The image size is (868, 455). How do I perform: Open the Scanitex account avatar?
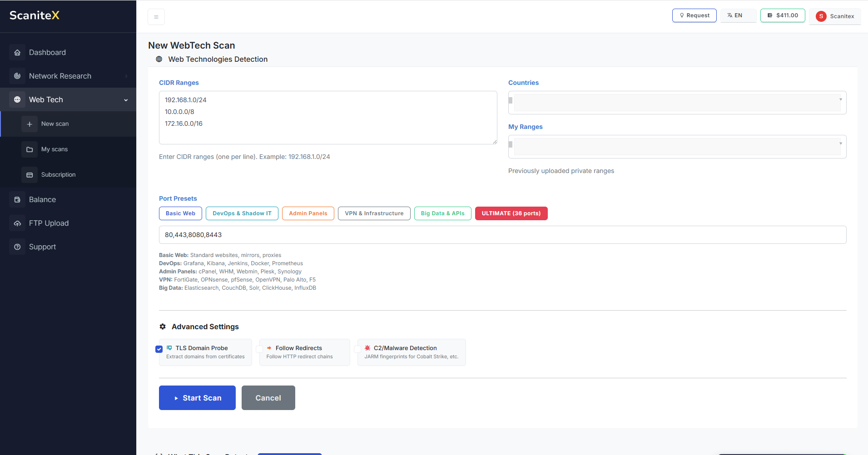(820, 16)
